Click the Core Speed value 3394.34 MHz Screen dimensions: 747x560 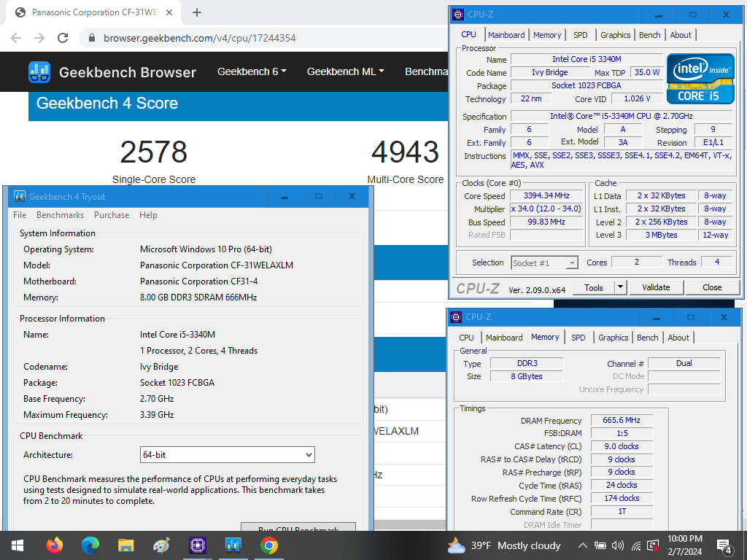click(x=546, y=195)
